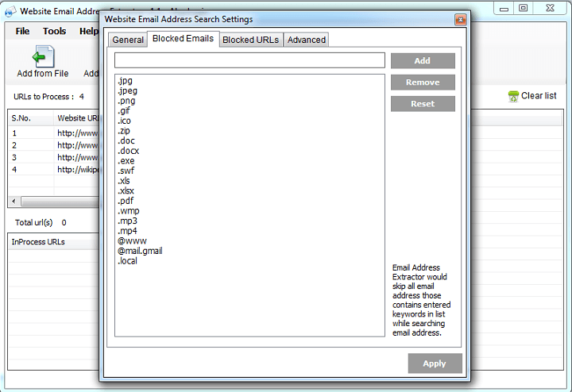Select the @www entry

pos(132,241)
